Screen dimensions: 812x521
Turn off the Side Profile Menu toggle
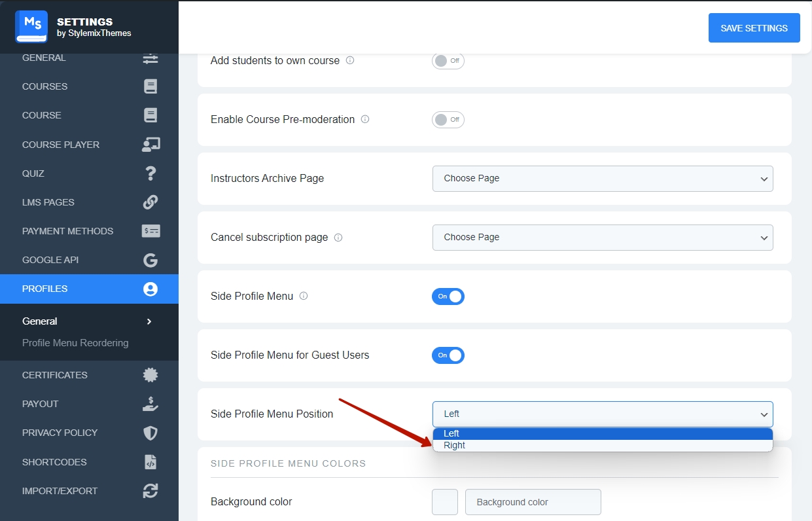448,296
